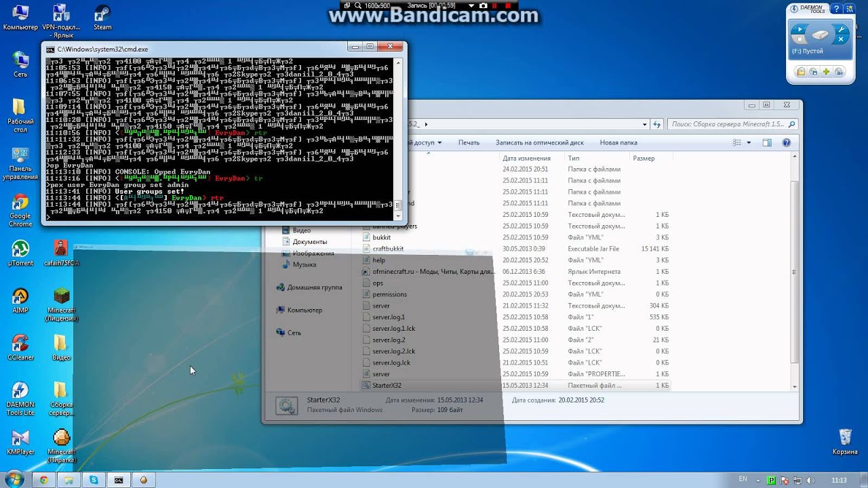Screen dimensions: 868x488
Task: Select the permissions file
Action: [389, 295]
